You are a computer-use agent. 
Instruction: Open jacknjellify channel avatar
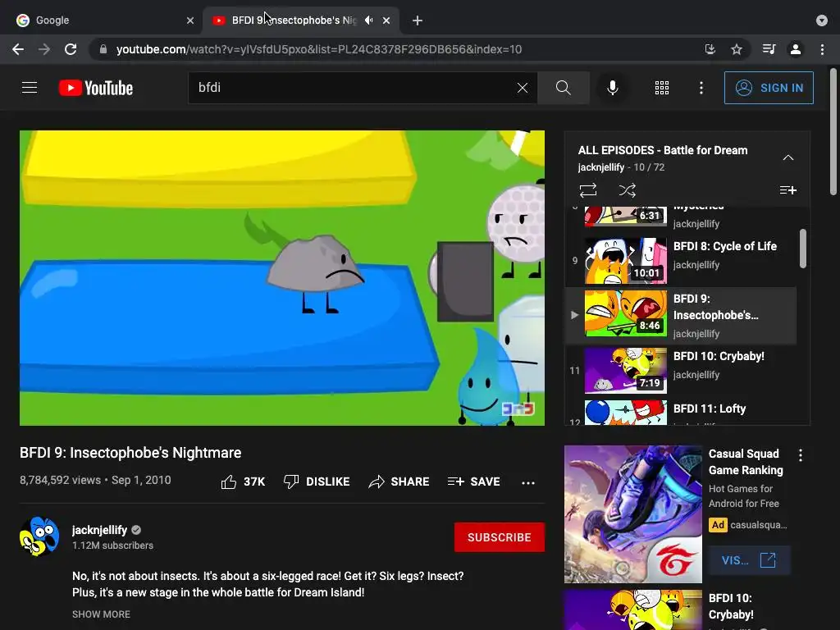39,536
